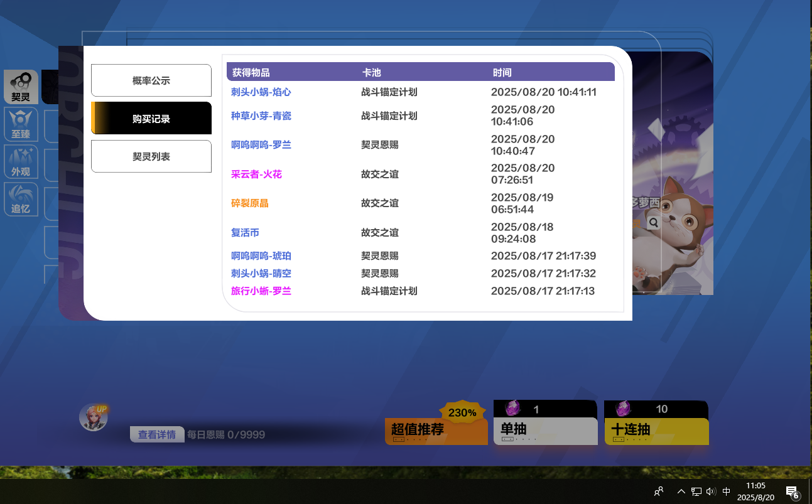The width and height of the screenshot is (812, 504).
Task: Click the magnifier icon beside the cat
Action: point(653,222)
